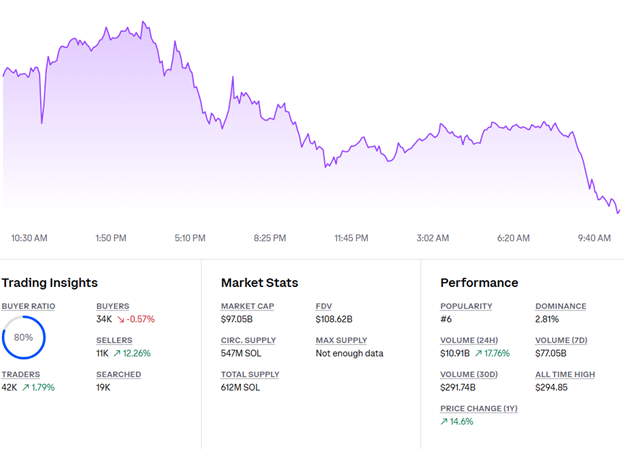Viewport: 624px width, 449px height.
Task: Click the 1:50 PM time axis label
Action: [x=109, y=238]
